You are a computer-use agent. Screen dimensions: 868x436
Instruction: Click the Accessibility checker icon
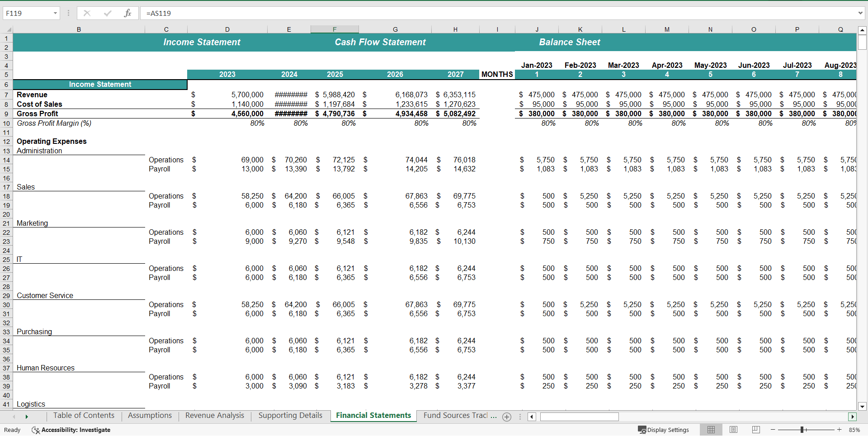click(36, 430)
